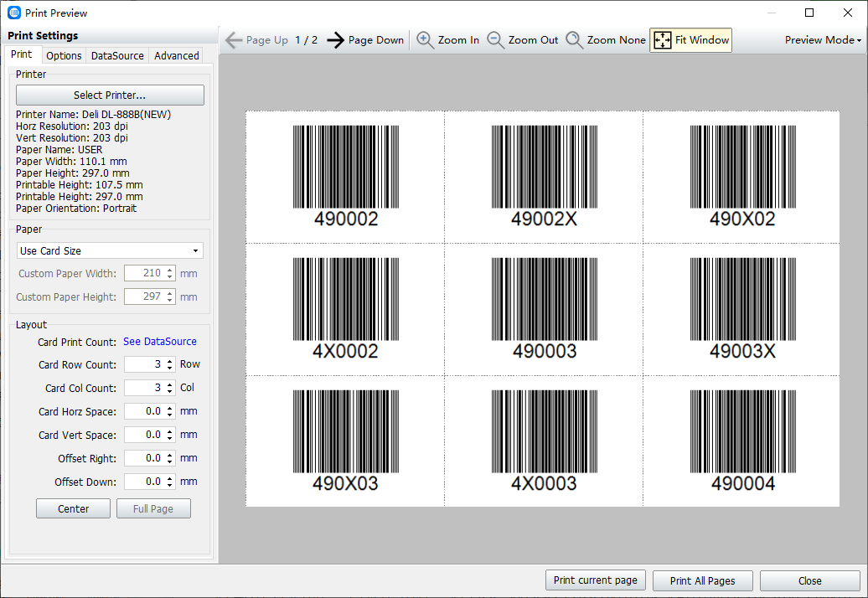
Task: Select the barcode card labeled 490002
Action: [345, 177]
